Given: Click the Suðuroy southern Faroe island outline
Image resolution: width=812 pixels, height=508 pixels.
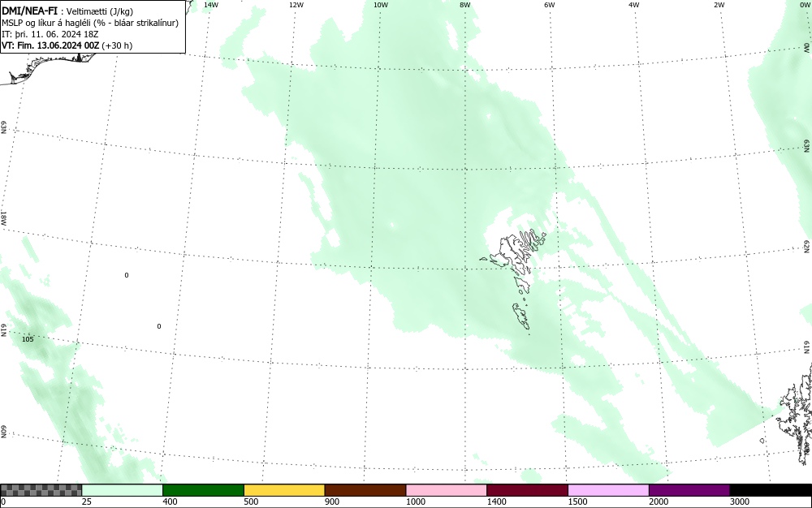Looking at the screenshot, I should point(521,316).
